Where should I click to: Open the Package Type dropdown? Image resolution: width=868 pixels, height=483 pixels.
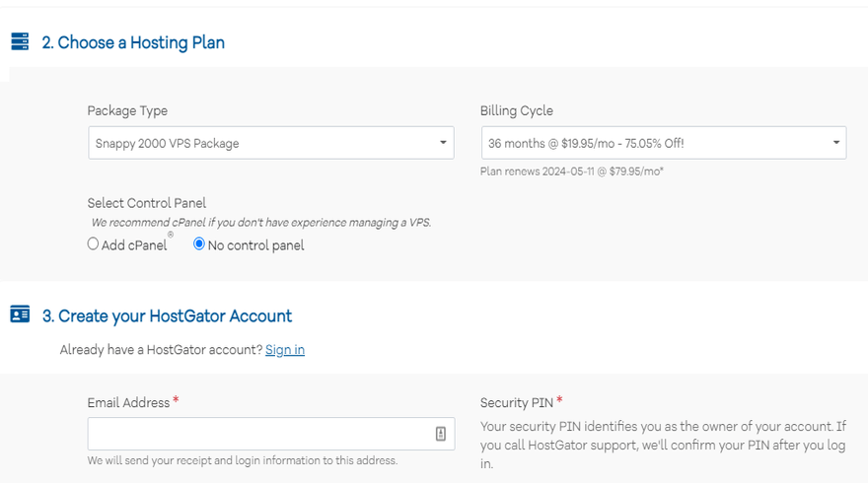click(x=271, y=143)
